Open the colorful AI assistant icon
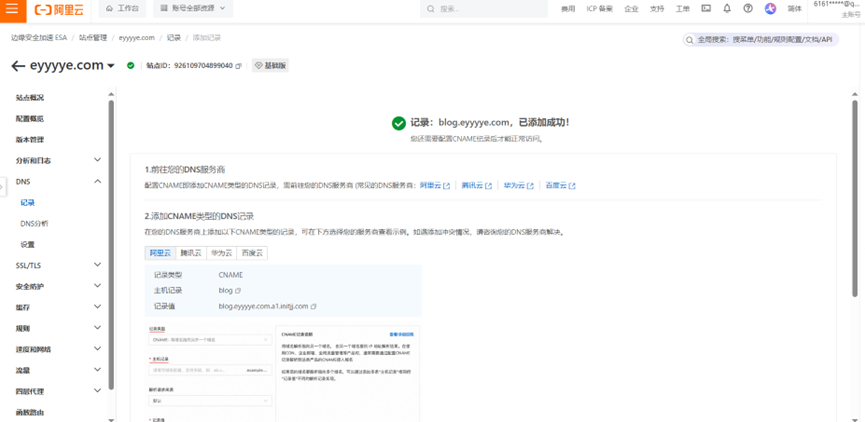 [770, 9]
